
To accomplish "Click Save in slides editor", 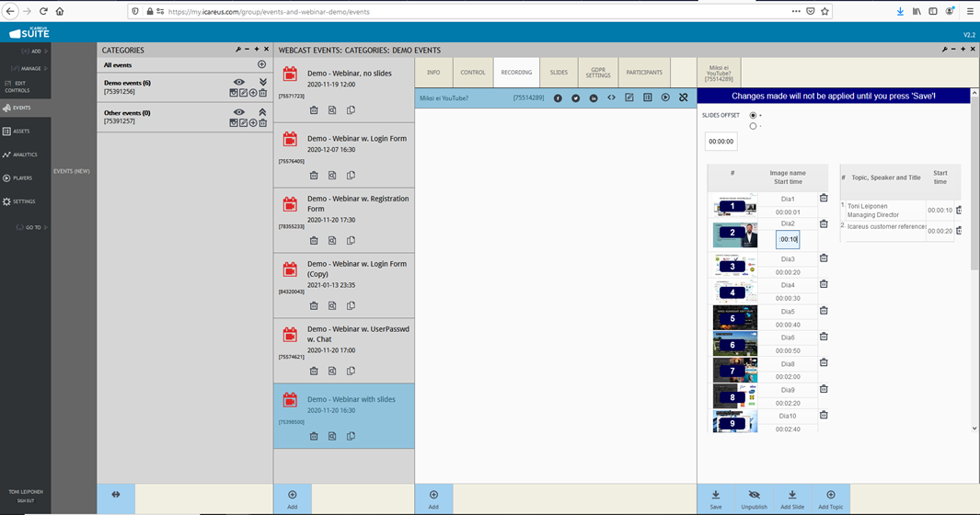I will (716, 499).
